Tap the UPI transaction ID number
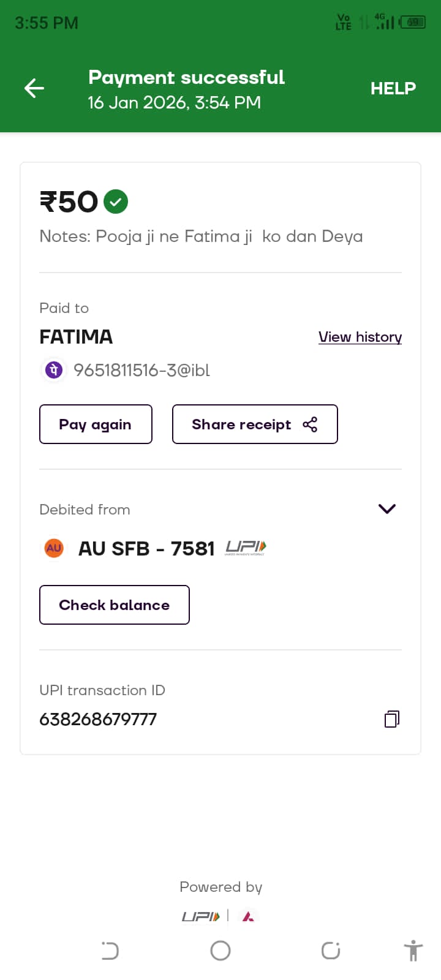Image resolution: width=441 pixels, height=980 pixels. coord(98,719)
